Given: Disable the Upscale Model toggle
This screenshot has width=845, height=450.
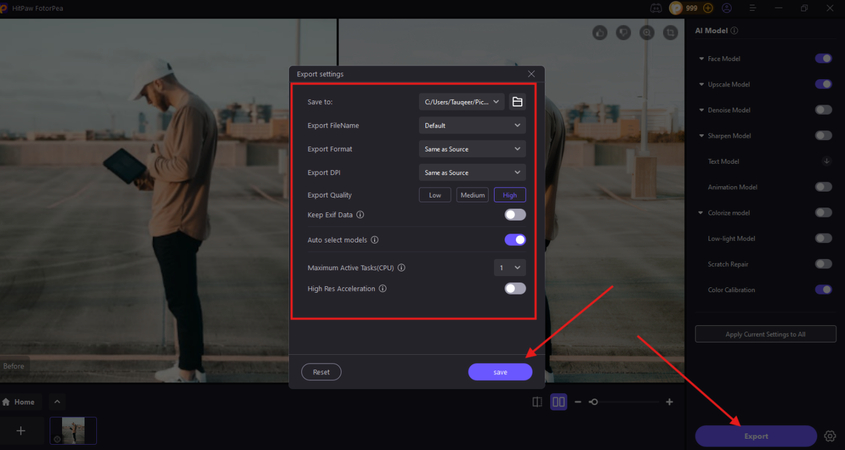Looking at the screenshot, I should tap(823, 84).
